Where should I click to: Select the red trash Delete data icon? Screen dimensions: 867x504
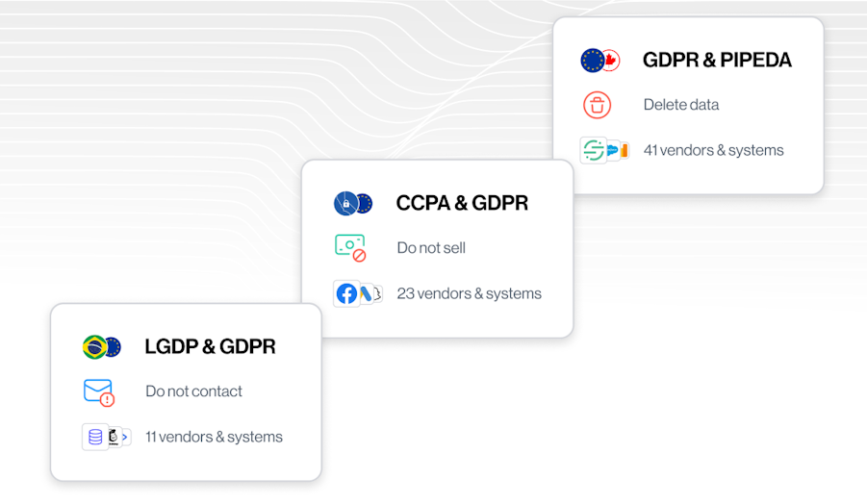pyautogui.click(x=598, y=105)
